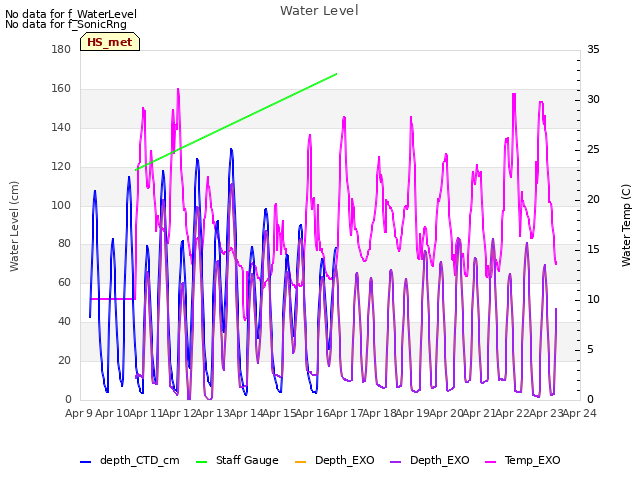Click the Water Temp (C) axis title

click(626, 226)
